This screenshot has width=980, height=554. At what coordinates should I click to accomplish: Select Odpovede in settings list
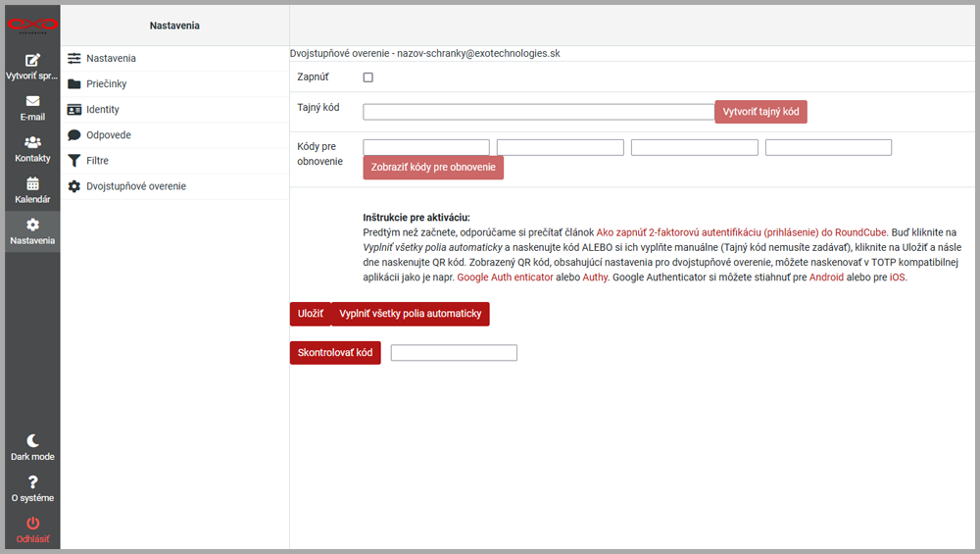(x=108, y=135)
